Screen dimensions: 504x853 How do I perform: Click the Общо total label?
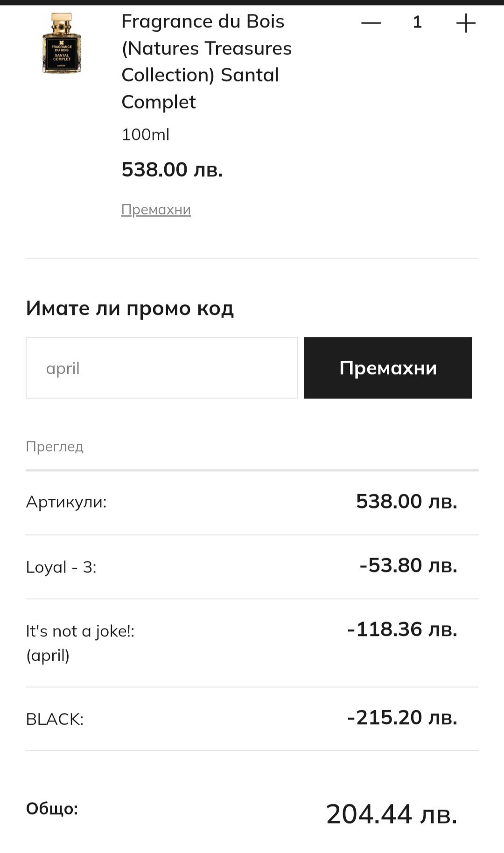(x=52, y=808)
